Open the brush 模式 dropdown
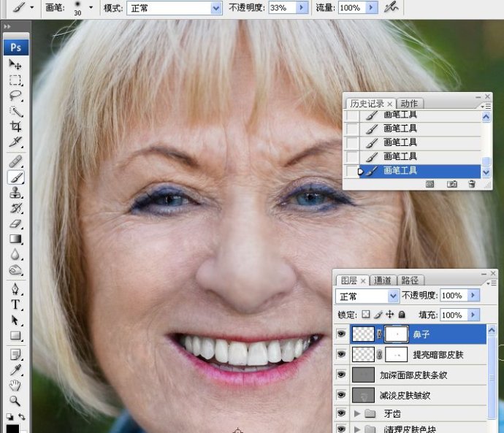 tap(216, 8)
